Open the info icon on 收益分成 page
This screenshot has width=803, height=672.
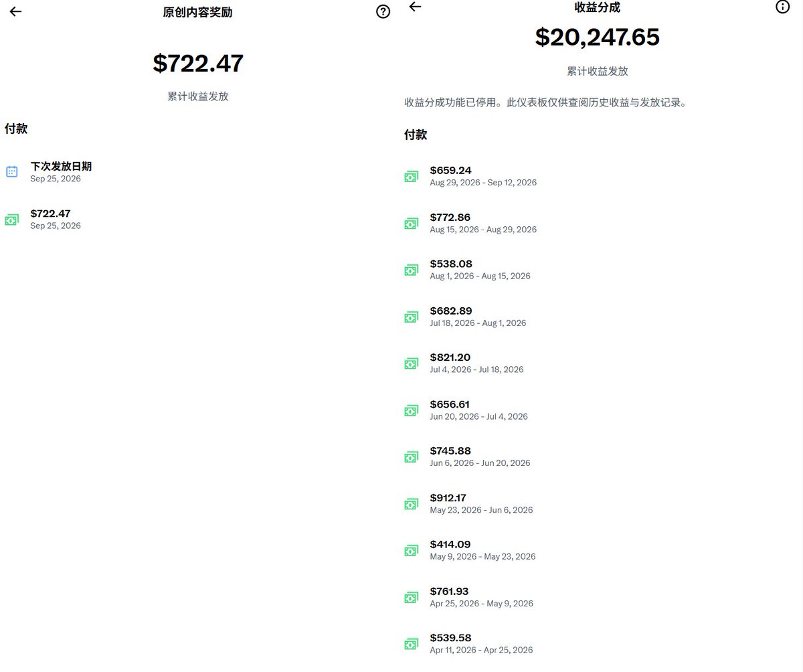[782, 7]
